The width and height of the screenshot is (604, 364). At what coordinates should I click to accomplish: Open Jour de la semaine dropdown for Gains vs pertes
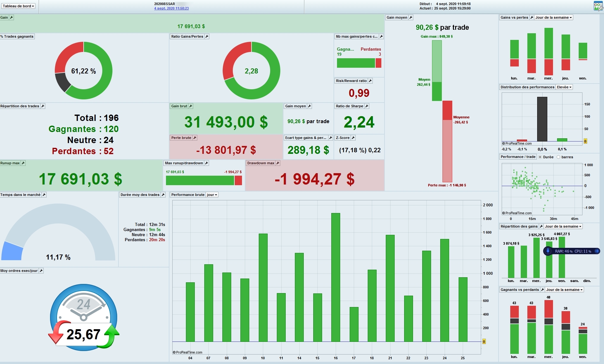point(554,17)
